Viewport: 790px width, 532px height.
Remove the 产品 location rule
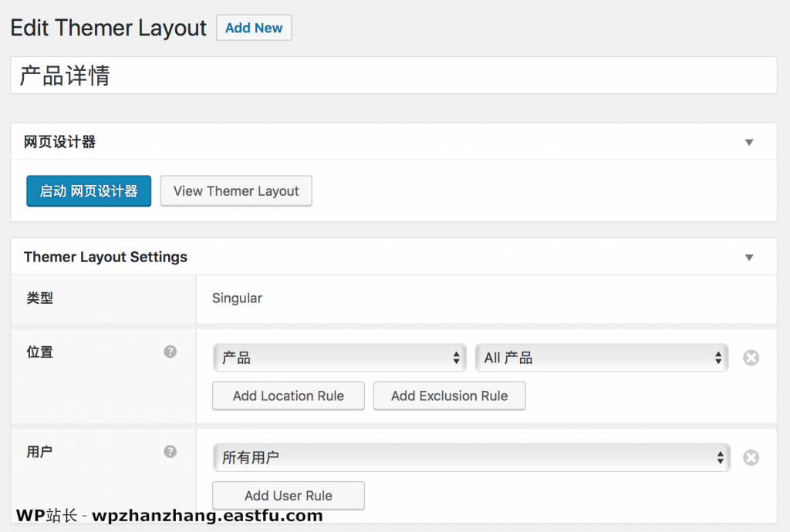751,358
